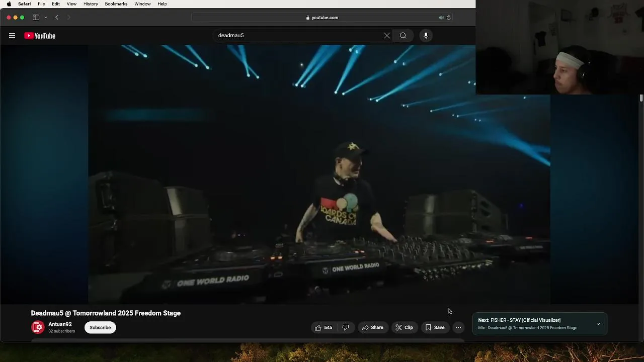Mute tab audio via speaker icon

coord(441,17)
